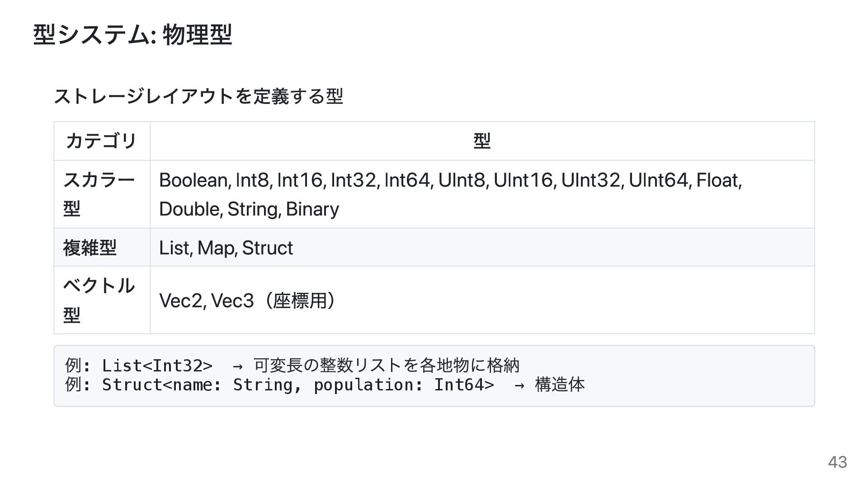This screenshot has width=868, height=488.
Task: Click the カテゴリ column header
Action: [x=102, y=141]
